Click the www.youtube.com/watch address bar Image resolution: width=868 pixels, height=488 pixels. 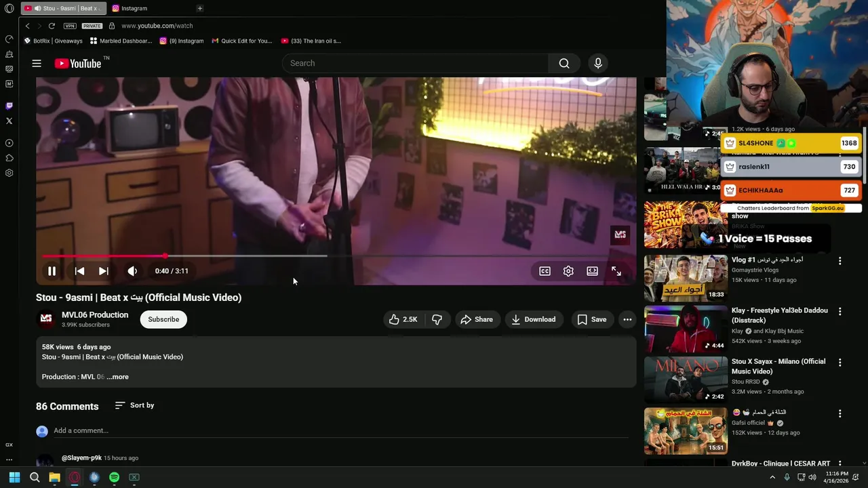157,26
